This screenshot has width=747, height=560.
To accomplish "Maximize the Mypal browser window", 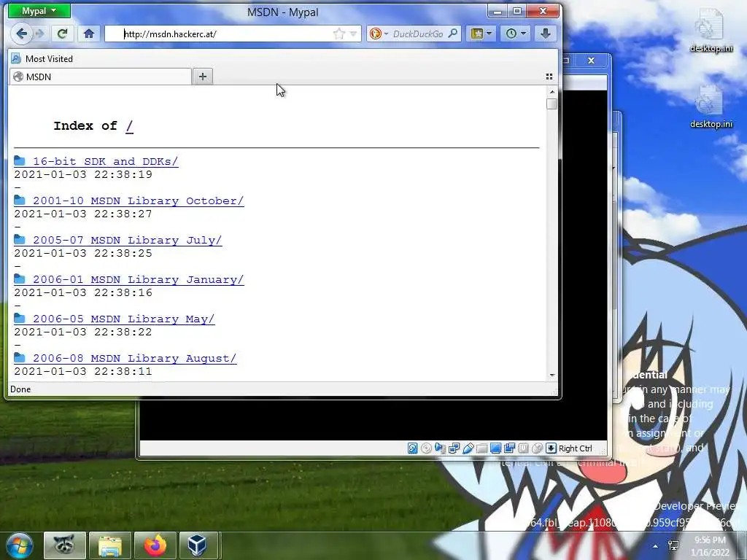I will click(x=517, y=11).
